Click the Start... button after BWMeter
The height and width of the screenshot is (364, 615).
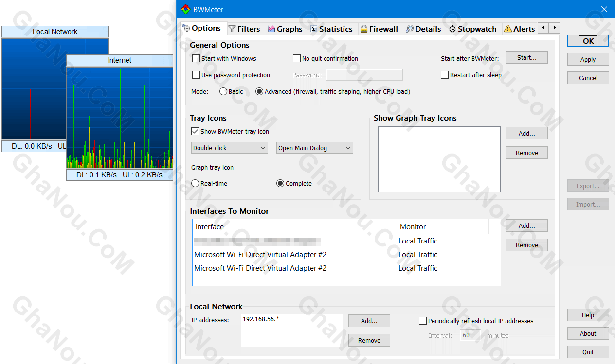coord(527,58)
